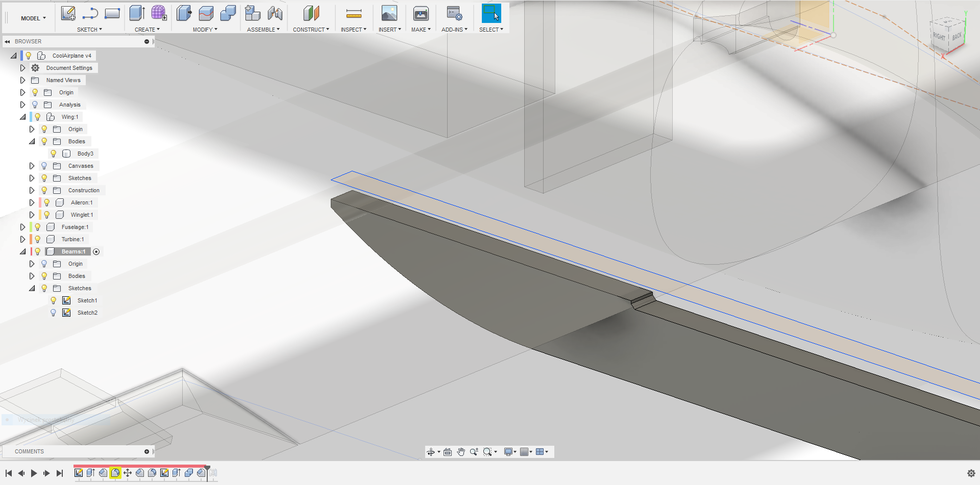Select the Press Pull tool
The image size is (980, 485).
click(x=184, y=13)
